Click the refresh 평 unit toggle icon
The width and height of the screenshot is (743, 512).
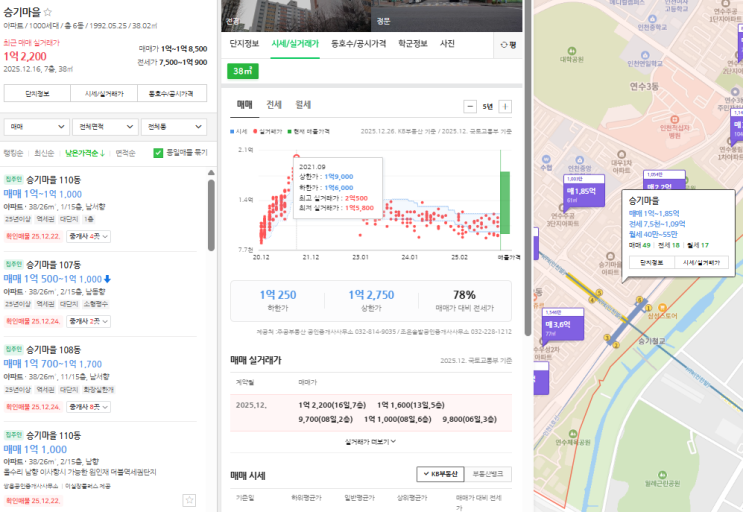508,45
